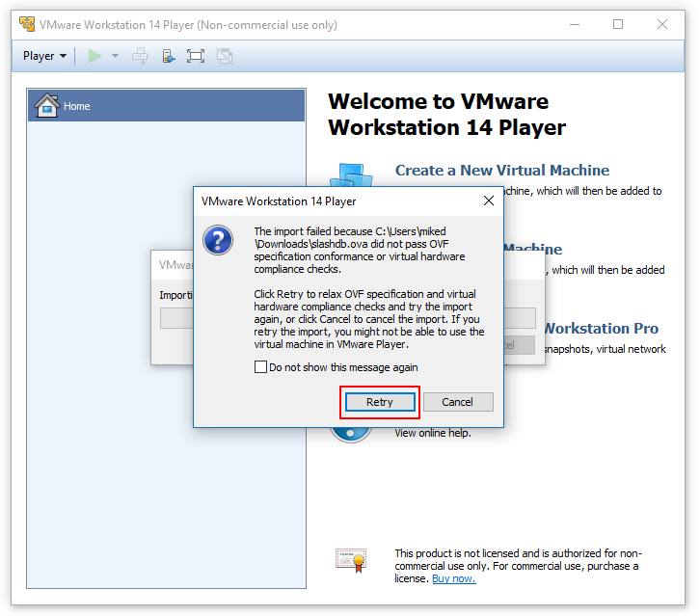700x616 pixels.
Task: Click the Unity mode toolbar icon
Action: tap(224, 56)
